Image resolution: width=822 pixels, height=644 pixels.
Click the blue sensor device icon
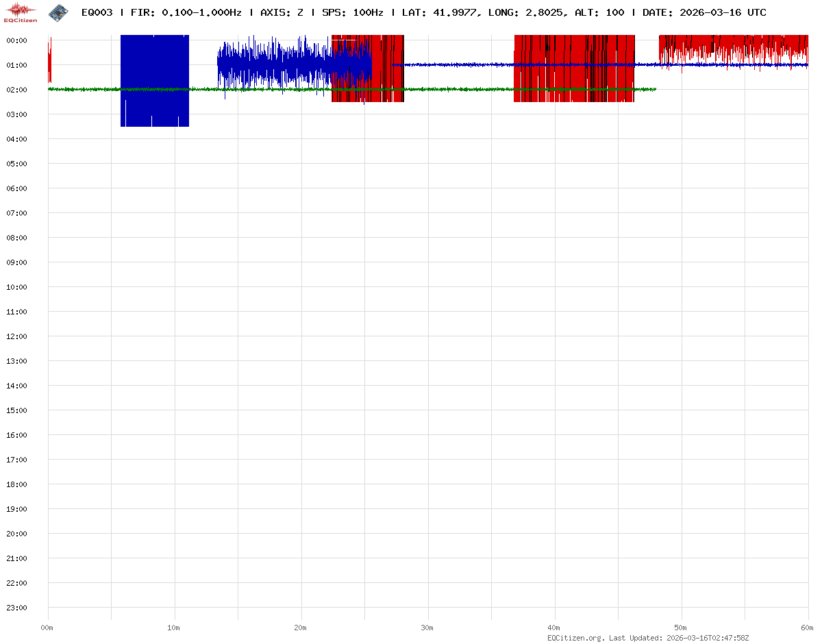tap(59, 12)
